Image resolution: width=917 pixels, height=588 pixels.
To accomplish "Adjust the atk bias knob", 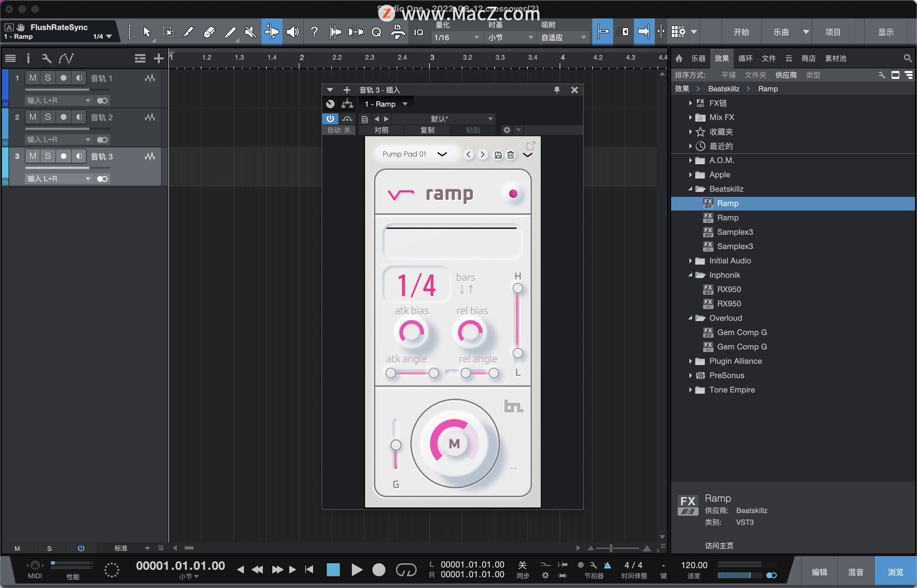I will pos(411,332).
